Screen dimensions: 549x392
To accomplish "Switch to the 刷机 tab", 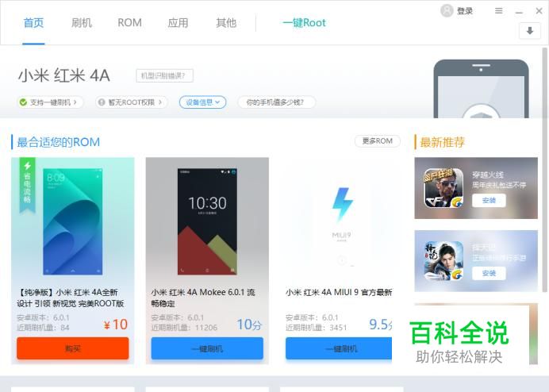I will pyautogui.click(x=82, y=23).
